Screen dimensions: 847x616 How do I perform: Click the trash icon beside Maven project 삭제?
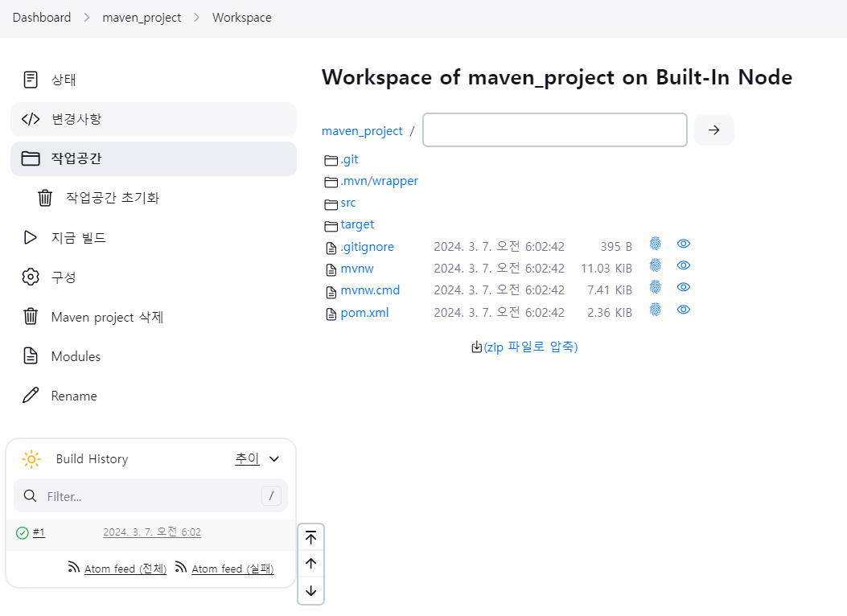click(x=31, y=316)
